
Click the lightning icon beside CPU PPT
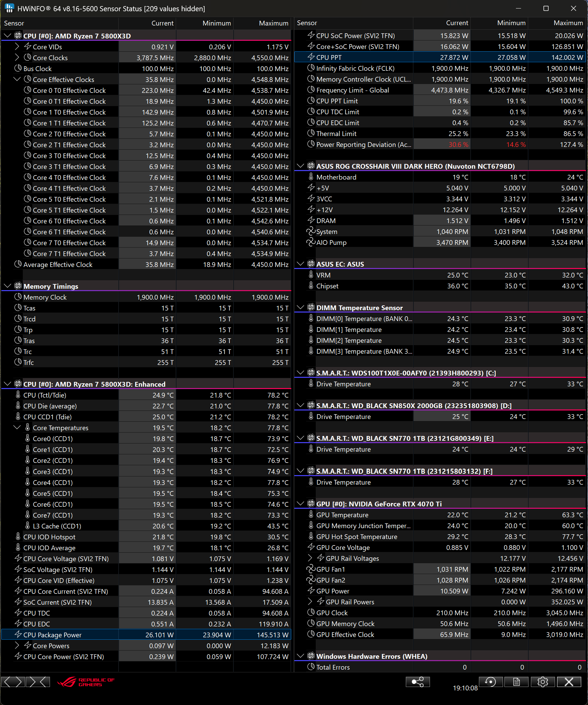tap(311, 57)
